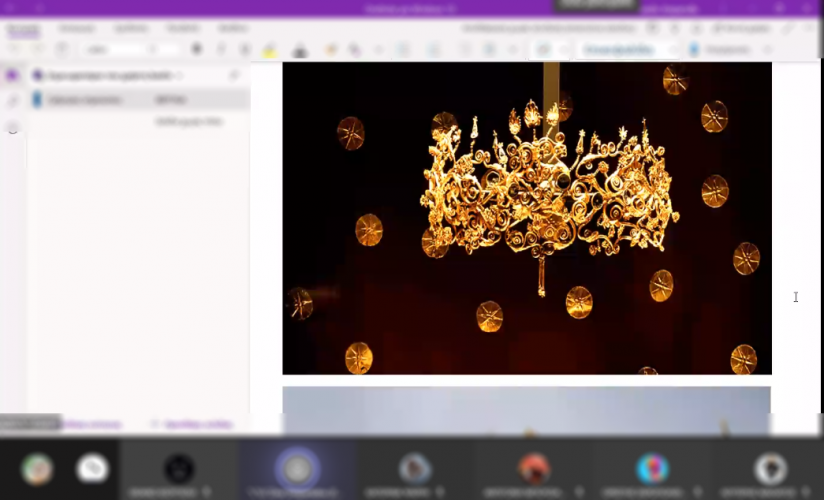The image size is (824, 500).
Task: Open the notebooks list icon in left sidebar
Action: click(13, 75)
